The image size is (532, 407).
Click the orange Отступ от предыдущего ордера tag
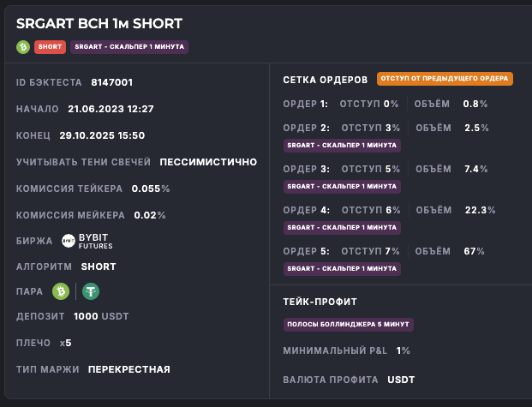pos(445,79)
